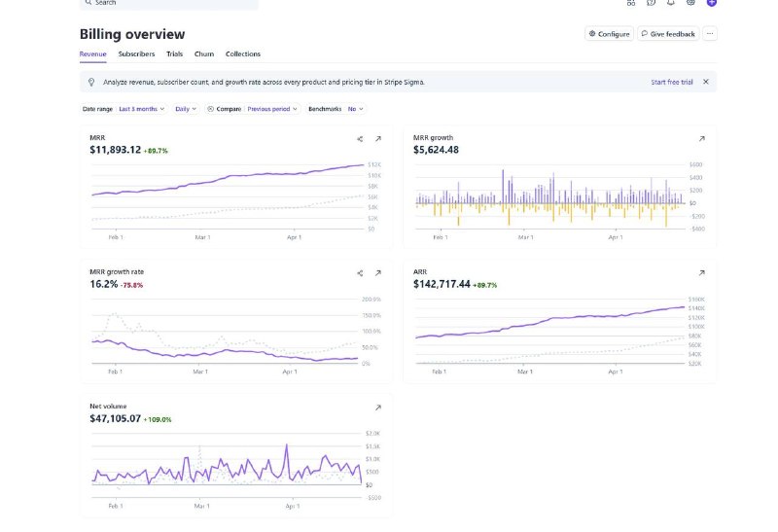Share the MRR growth rate chart

point(360,273)
